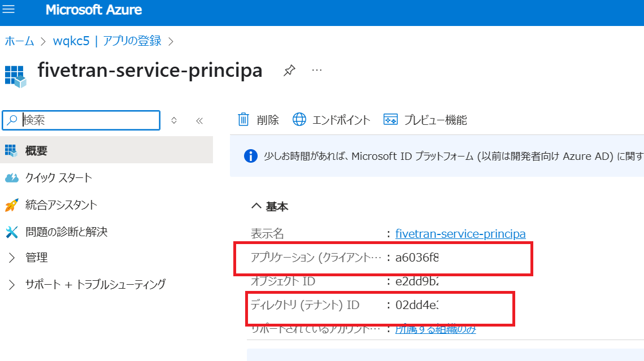
Task: Go to ホーム breadcrumb
Action: (19, 41)
